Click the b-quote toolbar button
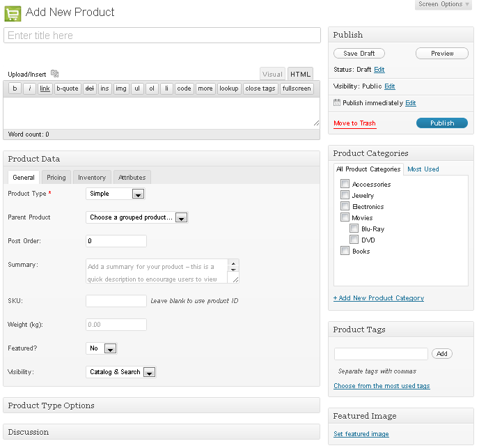Viewport: 479px width, 448px height. pos(68,88)
